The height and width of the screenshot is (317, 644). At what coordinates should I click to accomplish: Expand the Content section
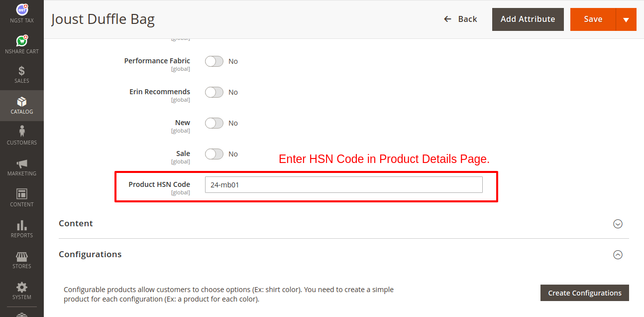(618, 224)
